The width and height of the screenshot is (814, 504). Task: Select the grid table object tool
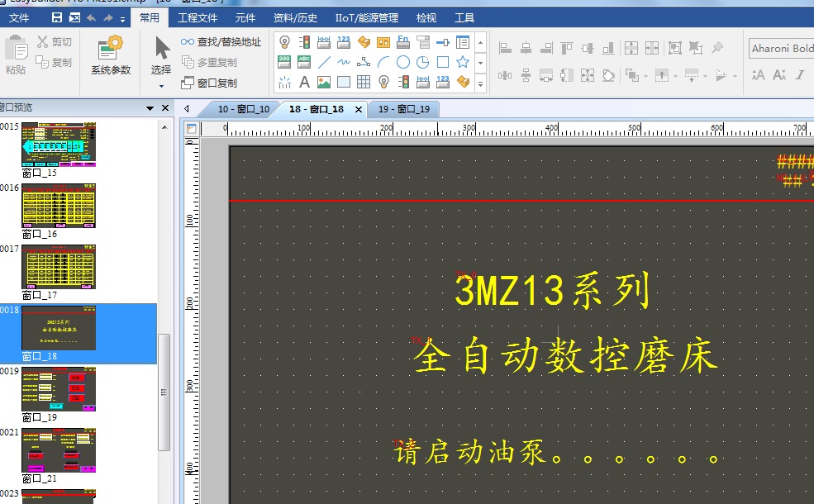tap(364, 82)
